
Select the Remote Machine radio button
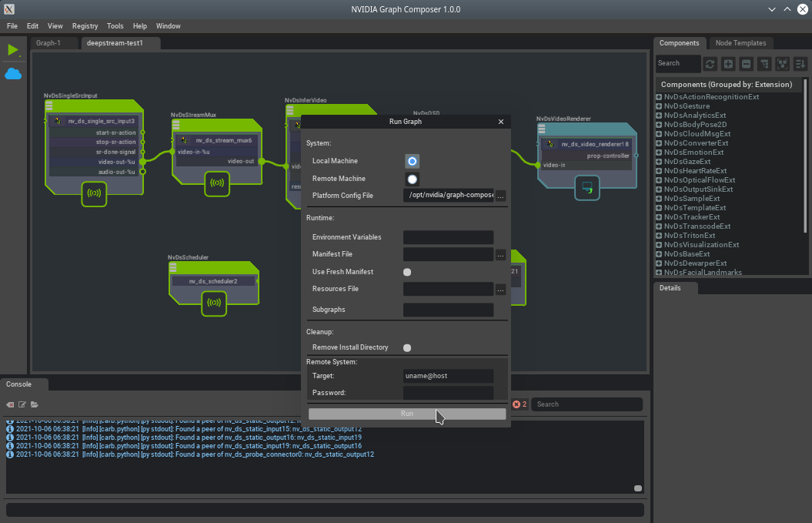[413, 179]
